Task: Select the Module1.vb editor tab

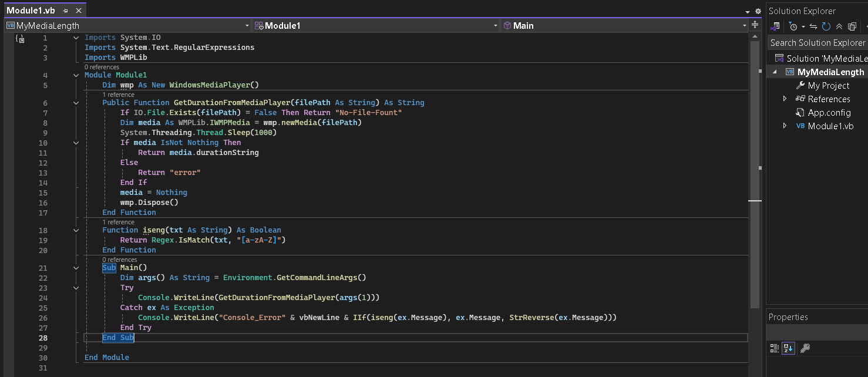Action: [x=31, y=11]
